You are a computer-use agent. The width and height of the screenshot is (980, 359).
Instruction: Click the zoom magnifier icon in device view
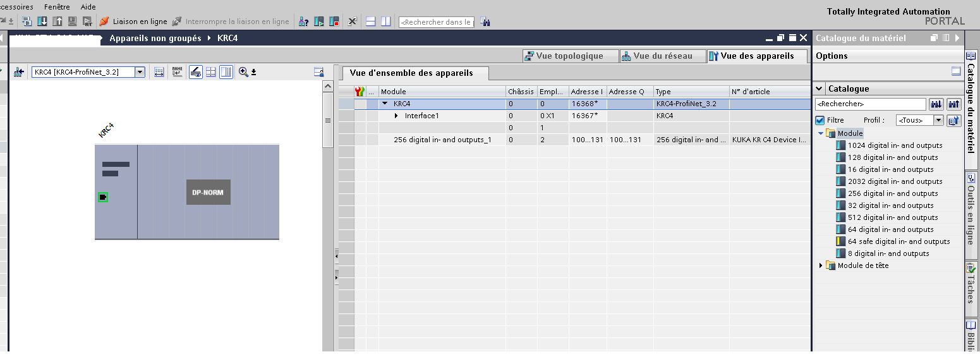pyautogui.click(x=243, y=72)
